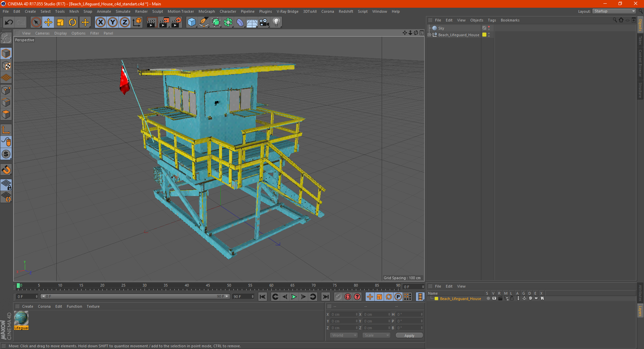Click layer manager Beach_Lifeguard_House color swatch
The image size is (644, 349).
tap(436, 299)
